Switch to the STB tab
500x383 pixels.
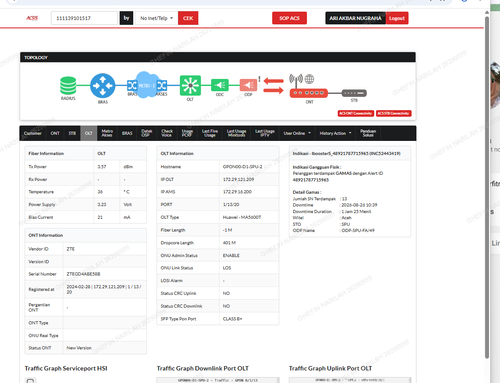tap(72, 133)
